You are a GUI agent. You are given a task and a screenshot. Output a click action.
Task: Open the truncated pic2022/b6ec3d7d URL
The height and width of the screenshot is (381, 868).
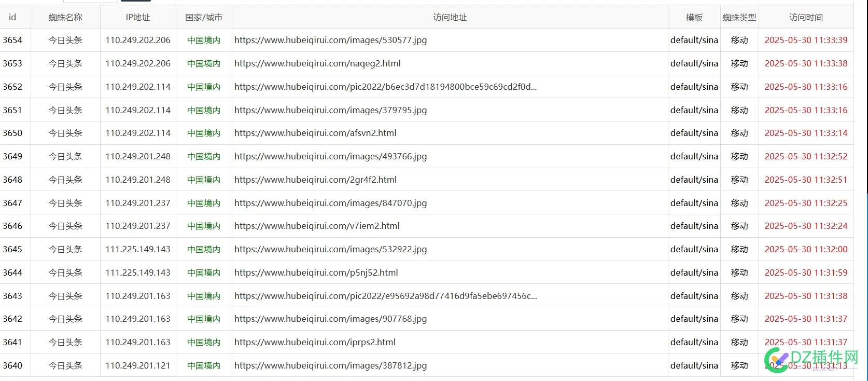(x=385, y=87)
